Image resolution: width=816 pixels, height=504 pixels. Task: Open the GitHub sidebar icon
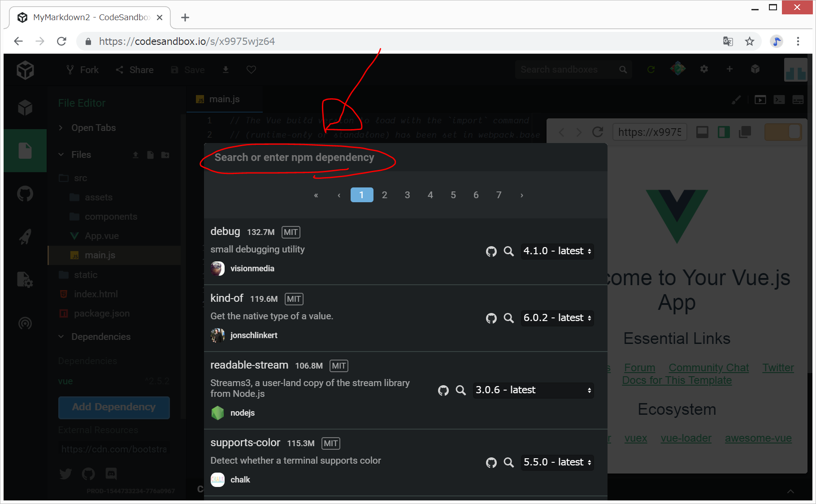[25, 194]
